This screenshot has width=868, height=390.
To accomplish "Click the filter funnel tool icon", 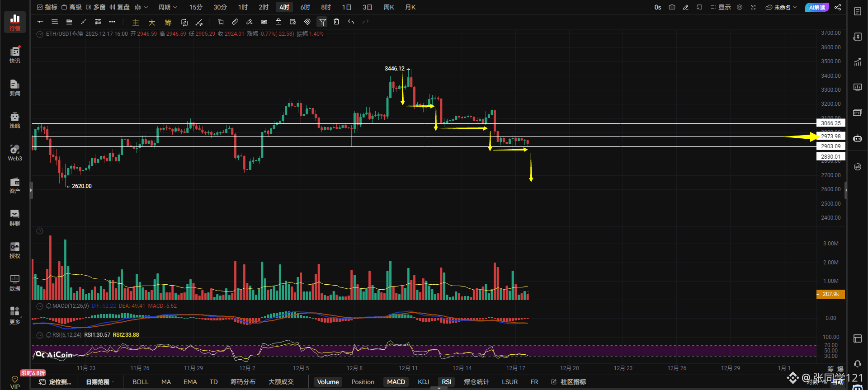I will tap(322, 22).
